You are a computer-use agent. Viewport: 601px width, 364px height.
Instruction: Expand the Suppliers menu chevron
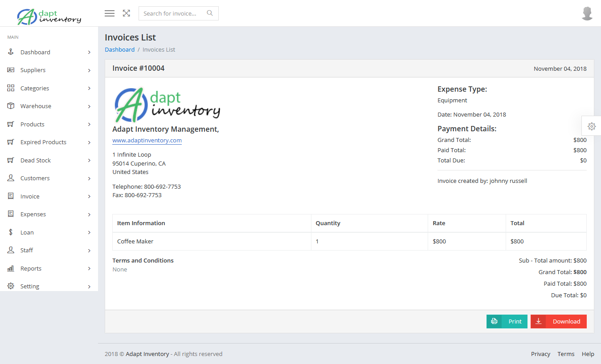click(x=89, y=70)
